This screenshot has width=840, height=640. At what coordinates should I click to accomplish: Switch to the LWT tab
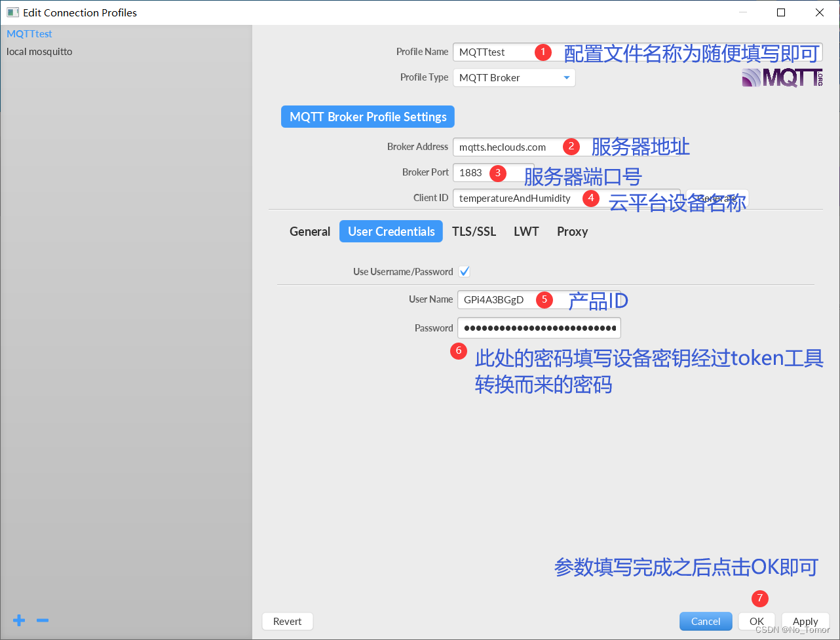click(526, 231)
